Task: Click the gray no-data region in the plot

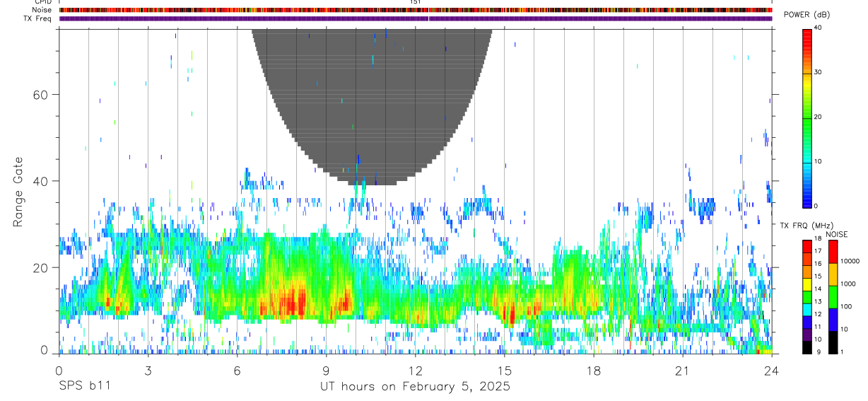Action: (373, 106)
